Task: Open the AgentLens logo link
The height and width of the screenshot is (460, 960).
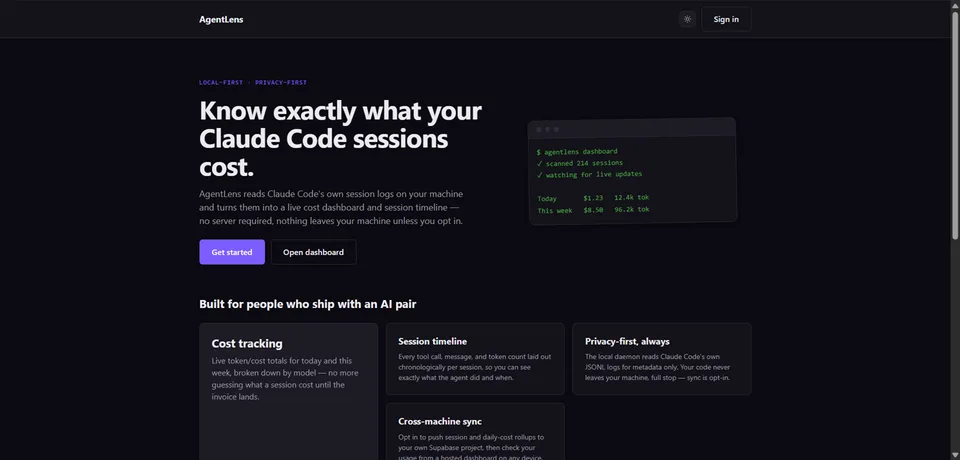Action: click(x=221, y=19)
